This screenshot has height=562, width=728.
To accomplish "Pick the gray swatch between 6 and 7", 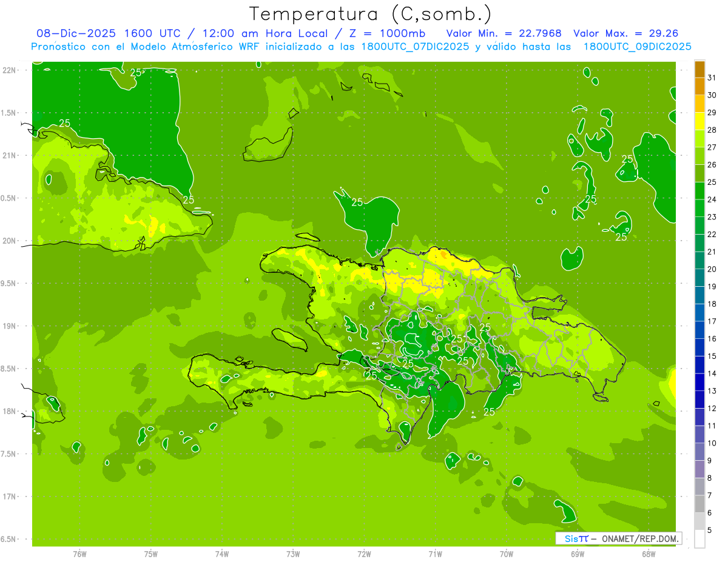I will [699, 504].
